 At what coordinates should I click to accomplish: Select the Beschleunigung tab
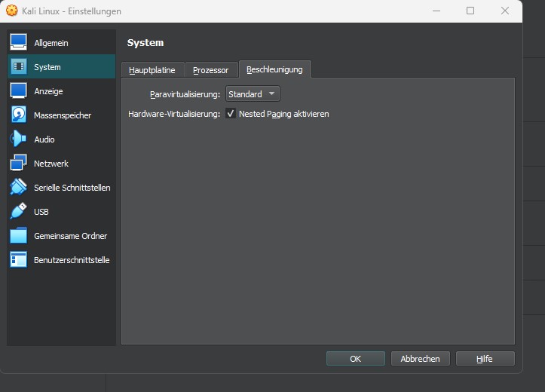click(274, 69)
